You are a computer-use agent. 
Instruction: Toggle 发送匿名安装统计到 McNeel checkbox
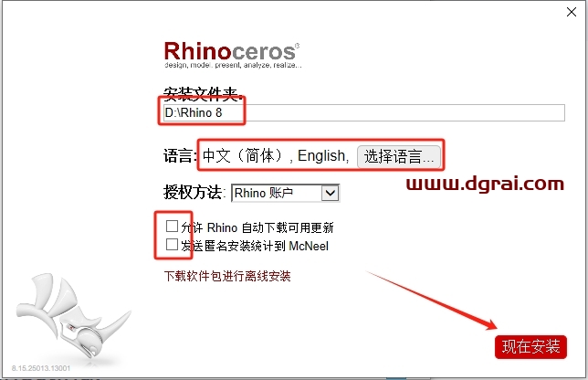click(172, 245)
